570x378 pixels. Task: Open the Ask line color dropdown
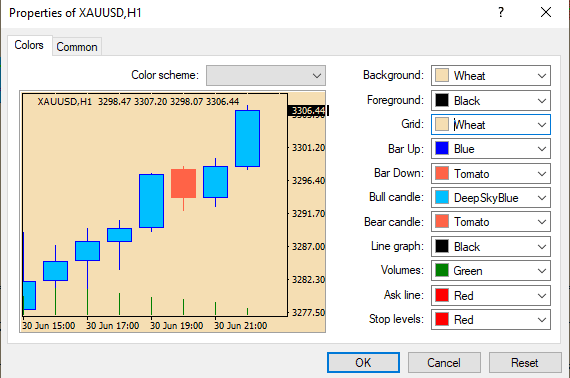pos(491,295)
